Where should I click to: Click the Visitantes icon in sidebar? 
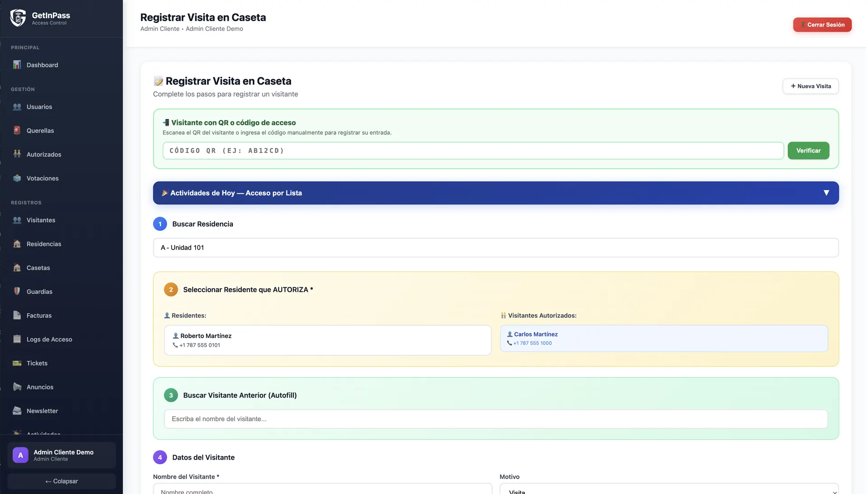click(17, 220)
